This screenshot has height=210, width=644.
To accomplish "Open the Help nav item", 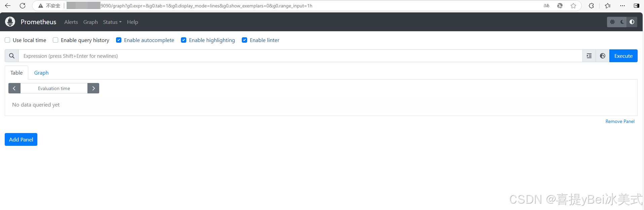I will coord(132,22).
